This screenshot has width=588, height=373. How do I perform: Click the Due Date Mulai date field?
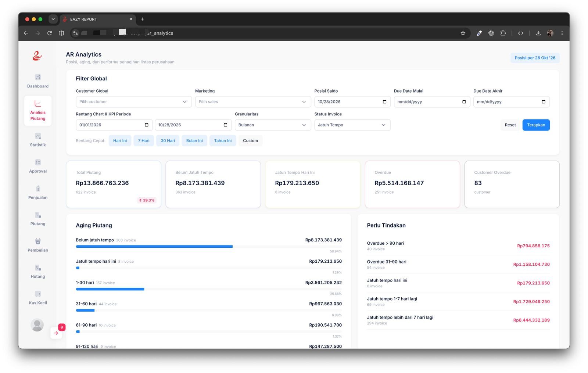(x=432, y=102)
